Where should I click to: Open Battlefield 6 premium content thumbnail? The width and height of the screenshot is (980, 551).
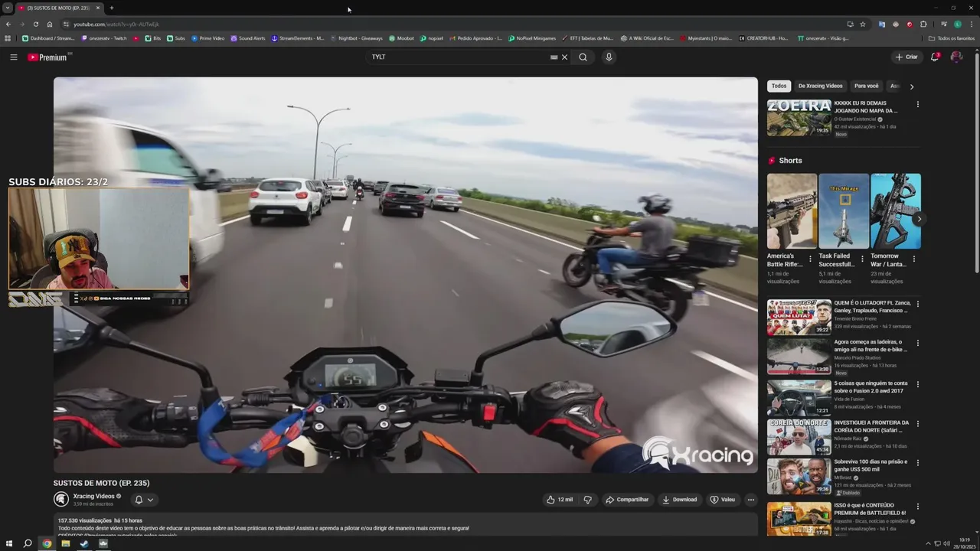pos(799,518)
